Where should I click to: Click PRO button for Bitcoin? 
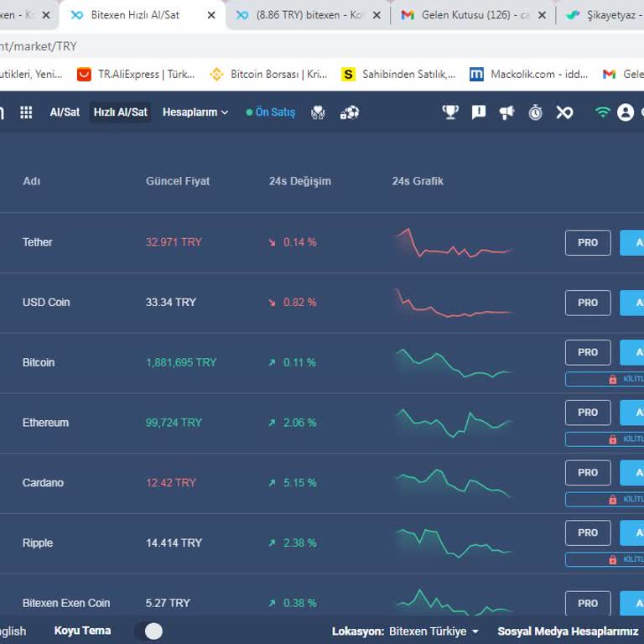tap(588, 352)
